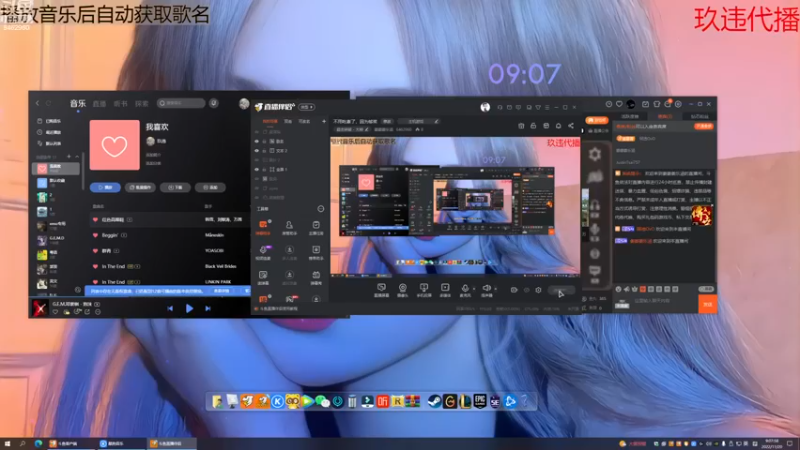Click the Windows Start button

click(x=7, y=444)
